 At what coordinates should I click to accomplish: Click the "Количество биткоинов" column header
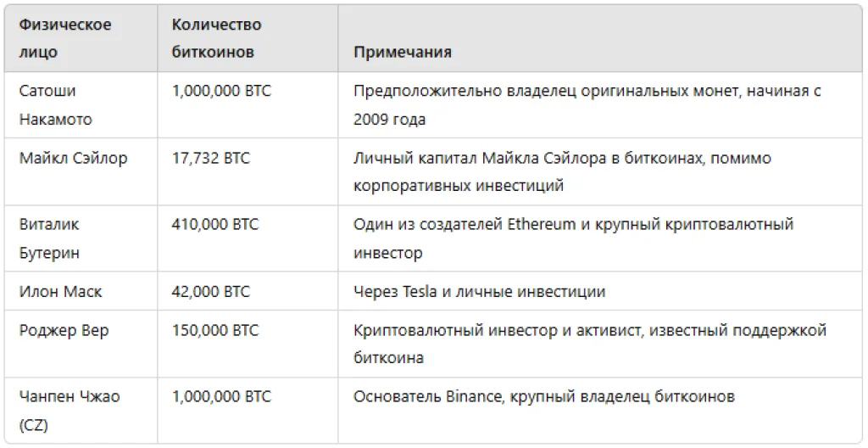coord(216,38)
